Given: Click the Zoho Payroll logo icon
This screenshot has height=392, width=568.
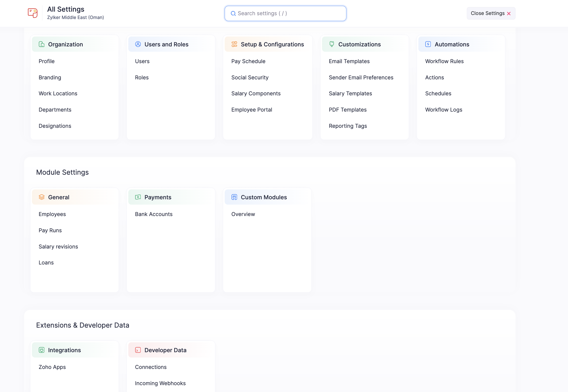Looking at the screenshot, I should click(32, 13).
